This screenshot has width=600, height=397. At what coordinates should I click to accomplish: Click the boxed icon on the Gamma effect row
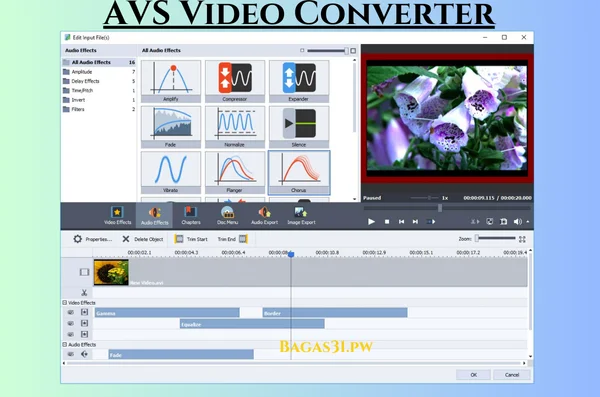pyautogui.click(x=85, y=312)
